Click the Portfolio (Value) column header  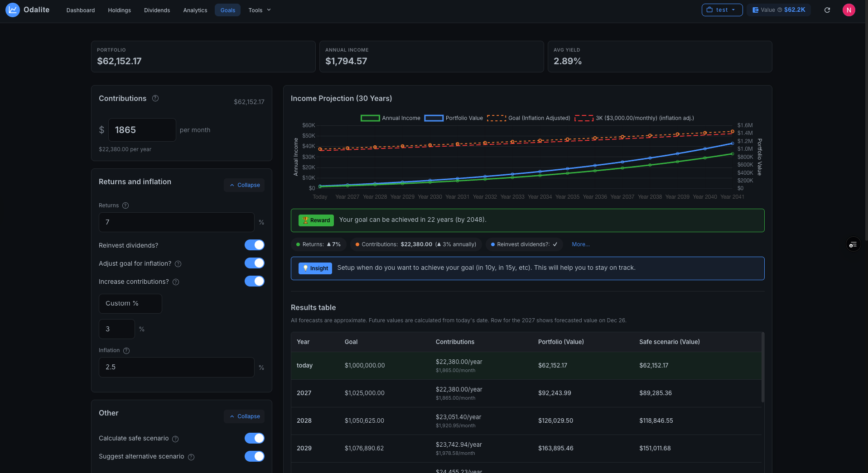[x=561, y=342]
